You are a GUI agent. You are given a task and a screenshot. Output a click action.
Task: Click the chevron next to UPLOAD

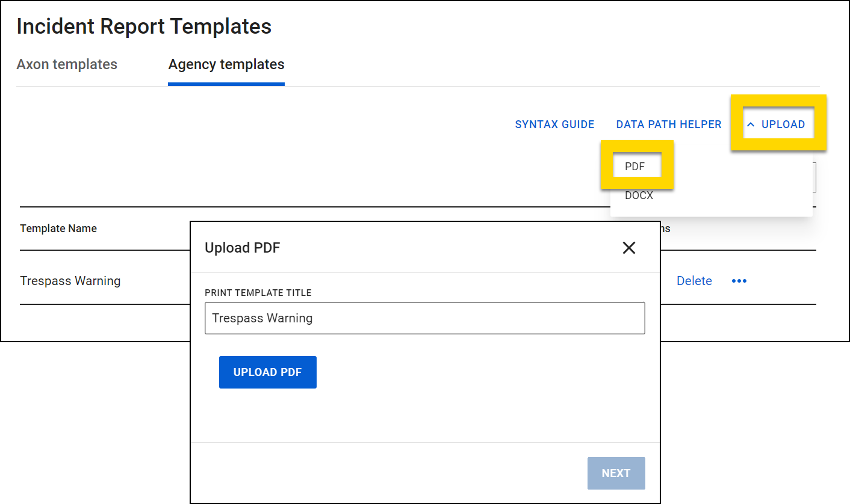(751, 124)
